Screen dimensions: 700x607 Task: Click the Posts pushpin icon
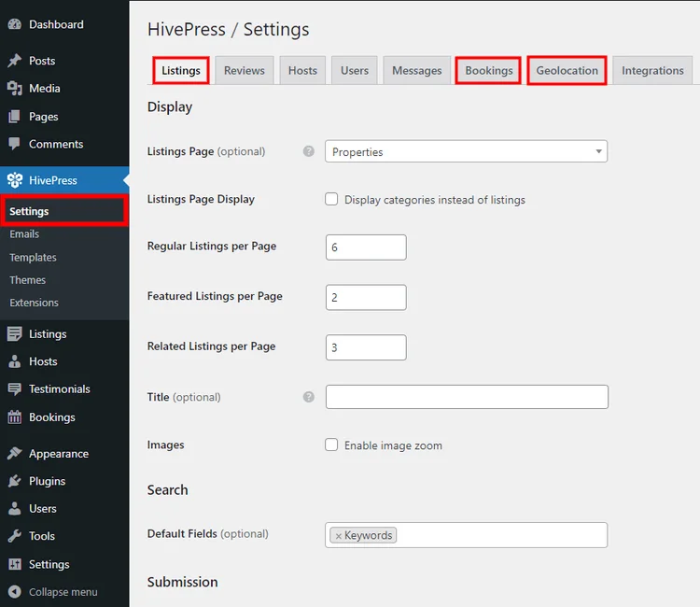(15, 61)
